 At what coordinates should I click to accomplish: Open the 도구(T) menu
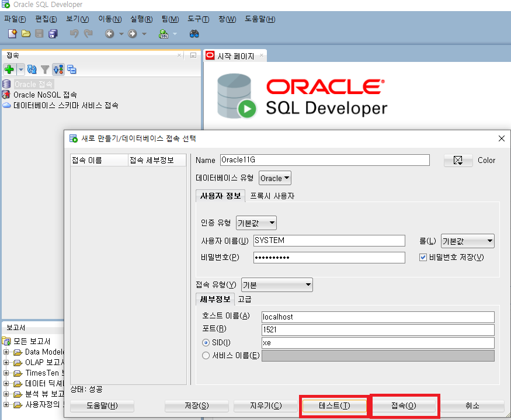(x=198, y=19)
